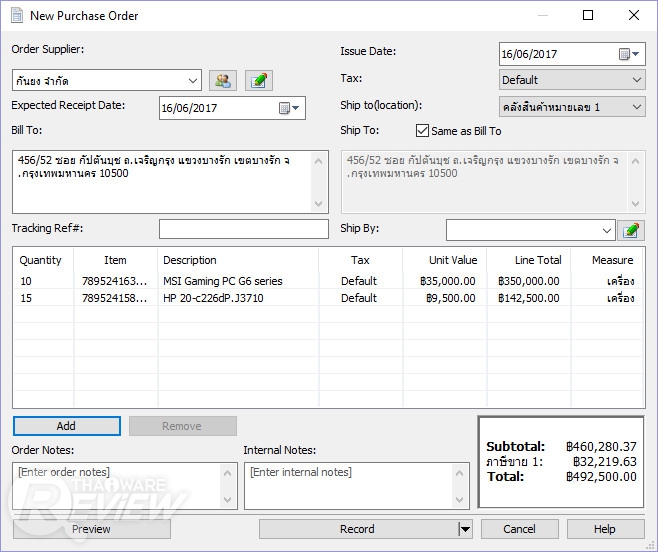The width and height of the screenshot is (658, 552).
Task: Open the supplier list people icon
Action: pos(223,80)
